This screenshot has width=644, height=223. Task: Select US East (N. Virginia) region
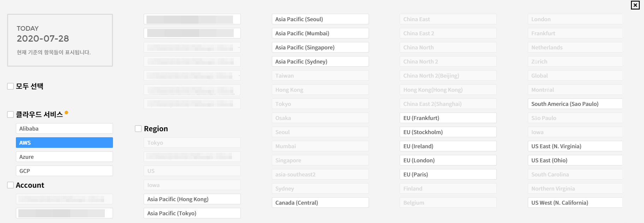coord(575,146)
